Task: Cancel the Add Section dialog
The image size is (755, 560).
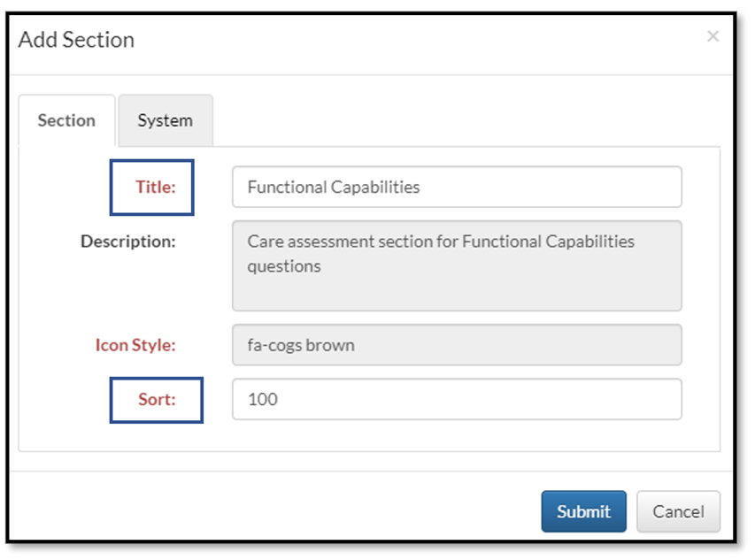Action: [678, 511]
